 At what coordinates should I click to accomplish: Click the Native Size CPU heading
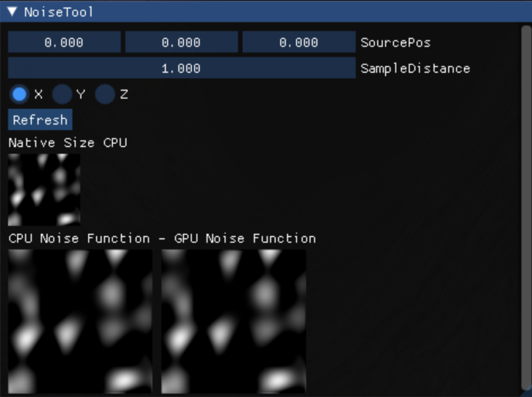68,143
